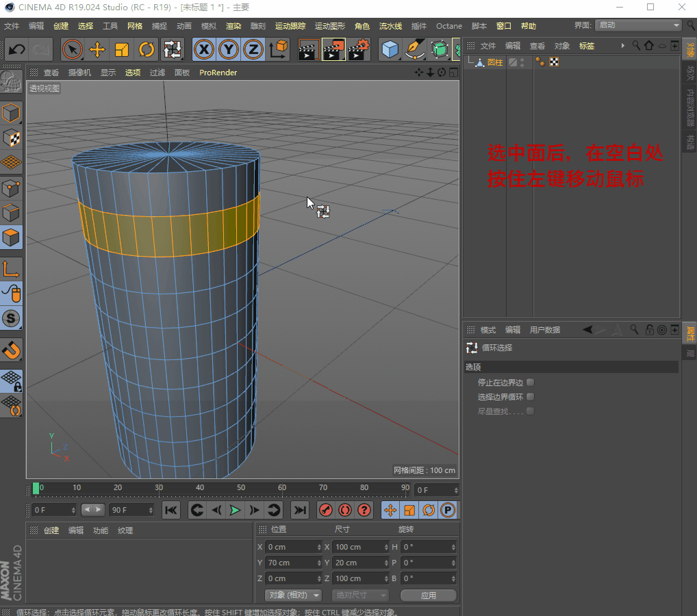This screenshot has width=697, height=616.
Task: Add a Cube primitive object
Action: click(390, 49)
